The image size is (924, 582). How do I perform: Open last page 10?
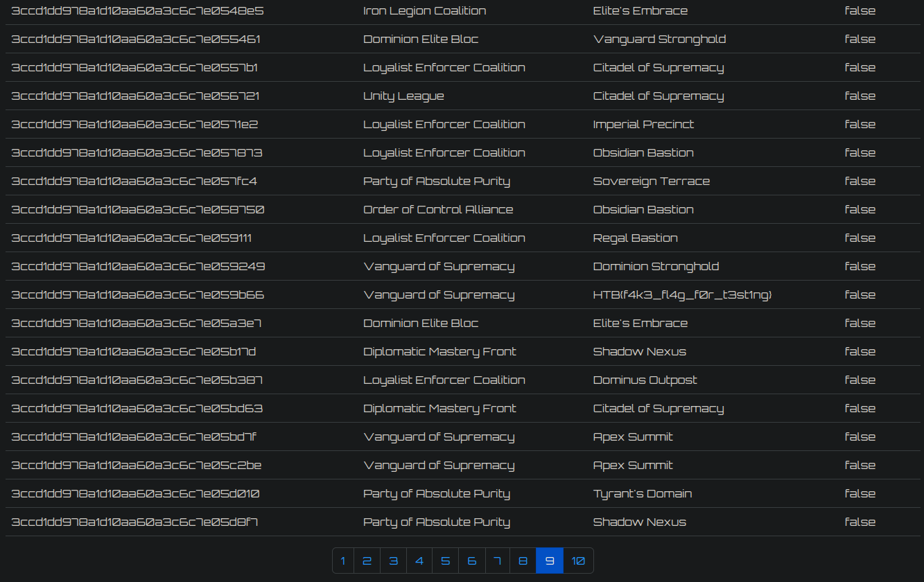(x=578, y=561)
